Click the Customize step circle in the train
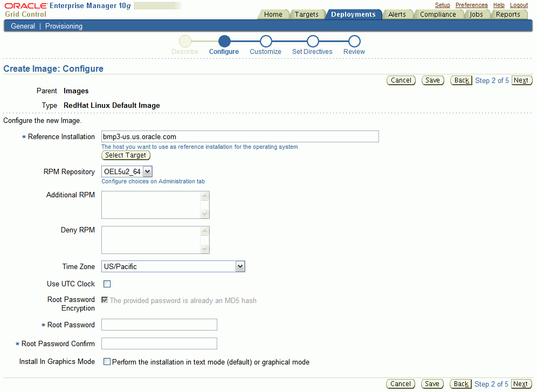 coord(266,42)
